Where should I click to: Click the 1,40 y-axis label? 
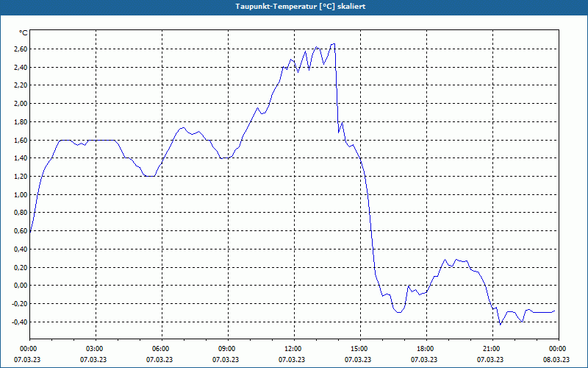(21, 158)
